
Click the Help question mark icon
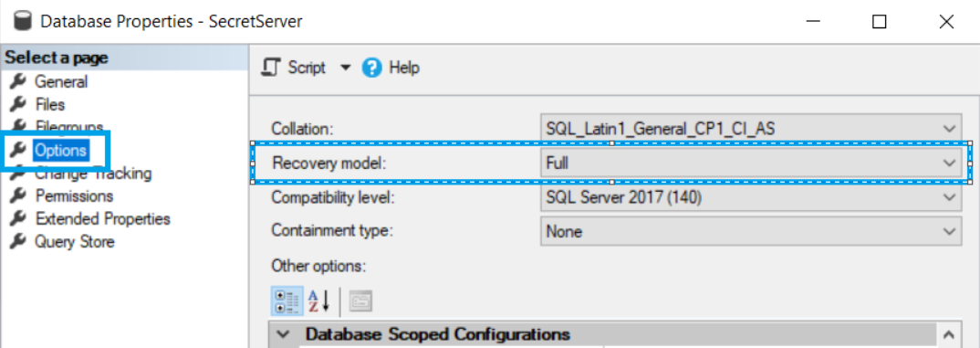(372, 68)
